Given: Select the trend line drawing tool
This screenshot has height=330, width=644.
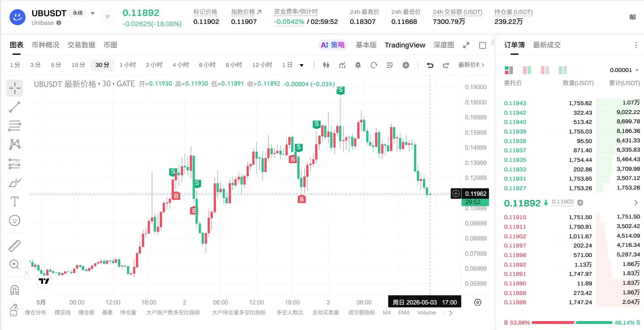Looking at the screenshot, I should tap(15, 107).
